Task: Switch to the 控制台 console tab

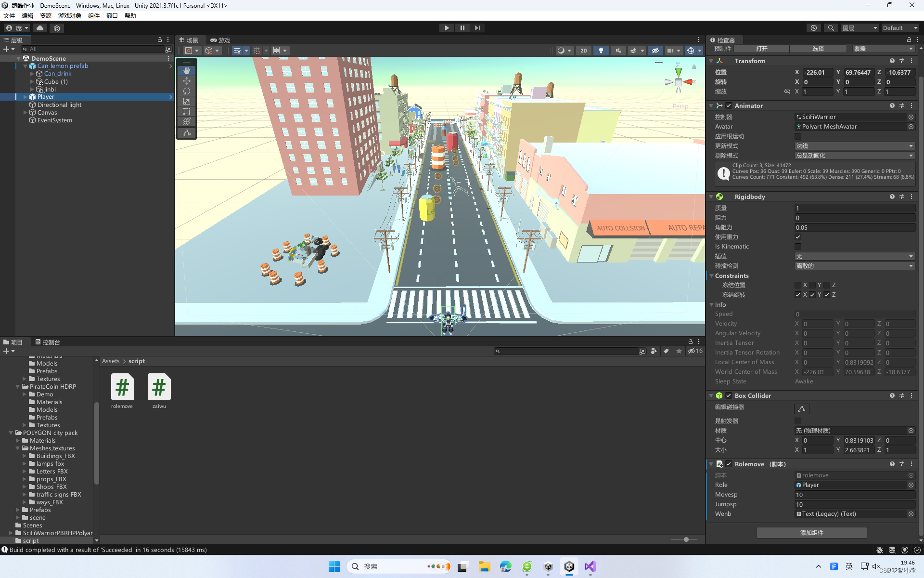Action: (x=48, y=342)
